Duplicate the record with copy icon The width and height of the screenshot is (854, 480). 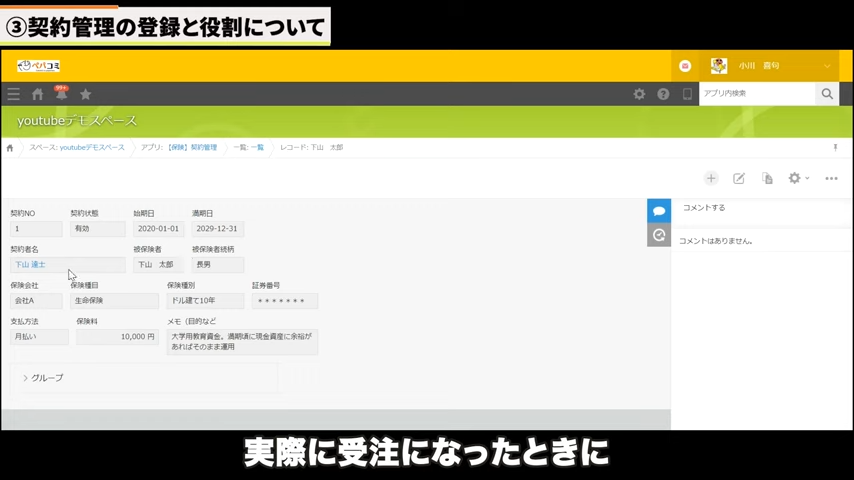click(x=767, y=178)
